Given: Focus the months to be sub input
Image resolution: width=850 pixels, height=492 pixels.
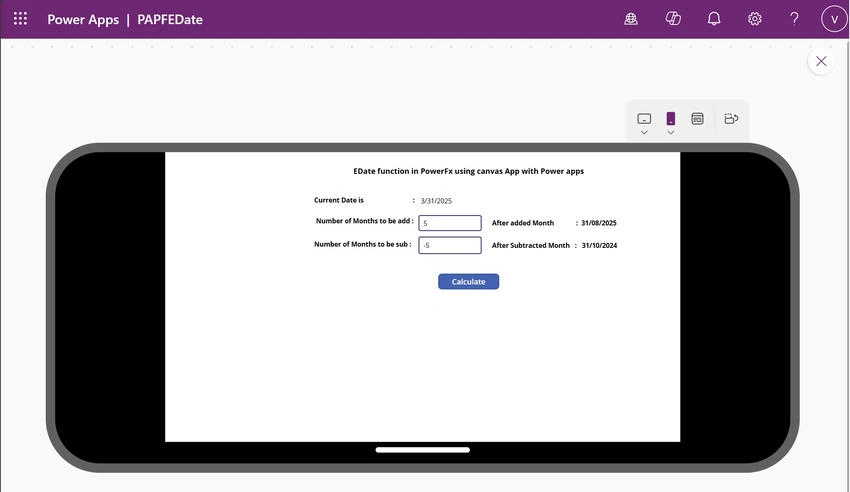Looking at the screenshot, I should [450, 245].
